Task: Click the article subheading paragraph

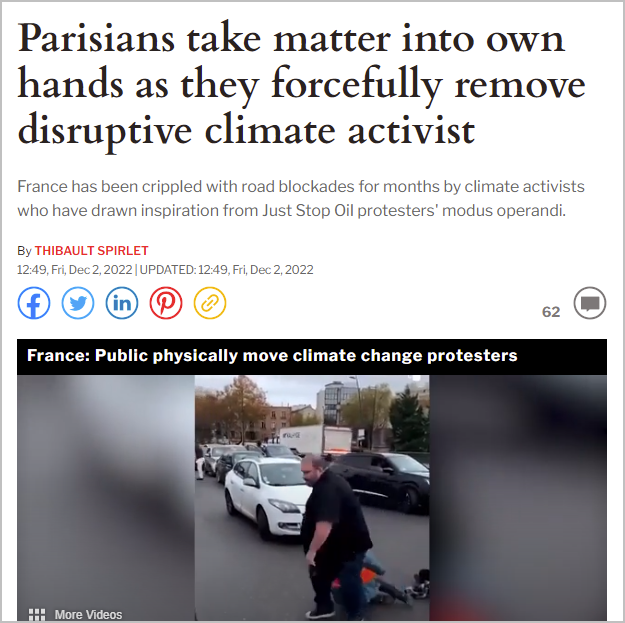Action: [301, 198]
